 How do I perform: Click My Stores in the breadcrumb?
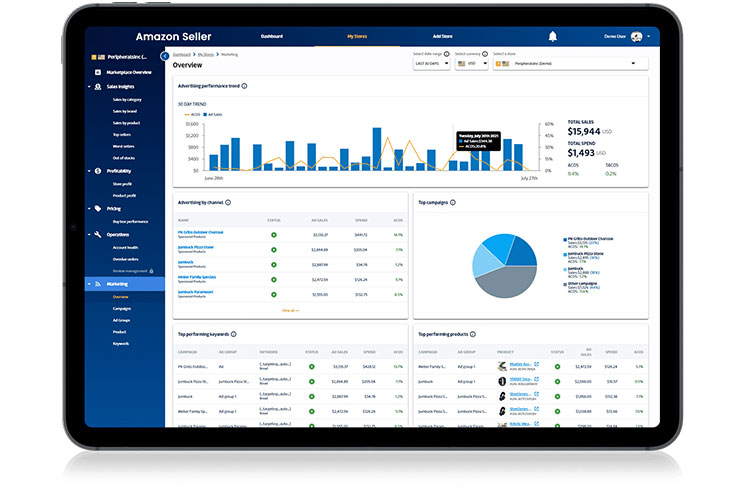click(206, 54)
